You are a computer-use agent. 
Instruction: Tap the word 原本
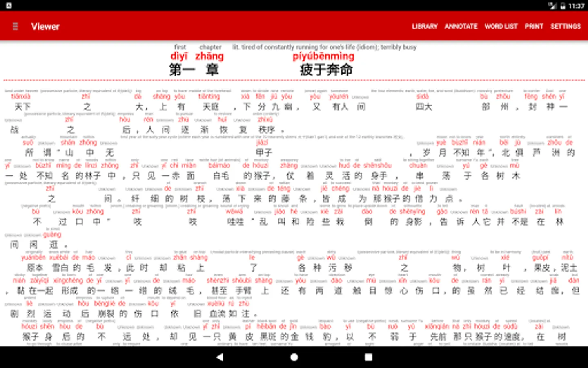point(35,268)
